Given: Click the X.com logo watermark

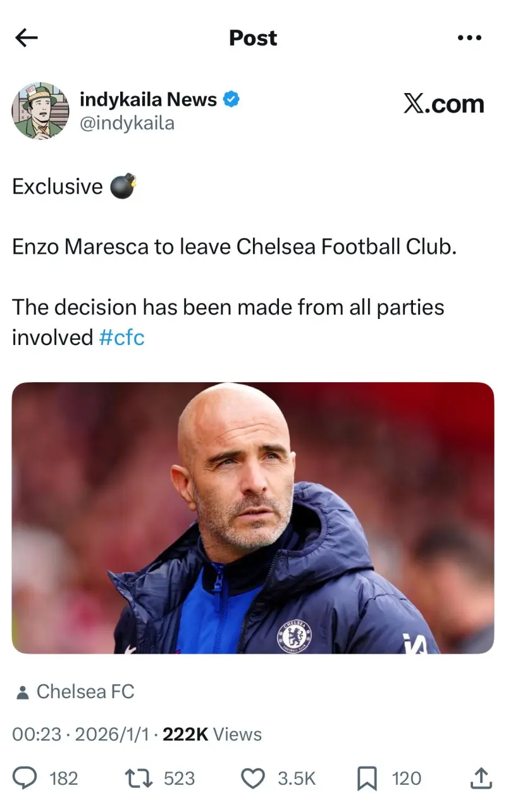Looking at the screenshot, I should tap(443, 104).
